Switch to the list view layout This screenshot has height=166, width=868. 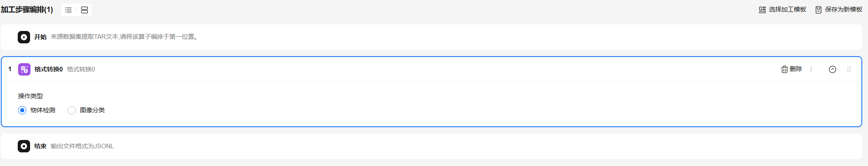[68, 10]
